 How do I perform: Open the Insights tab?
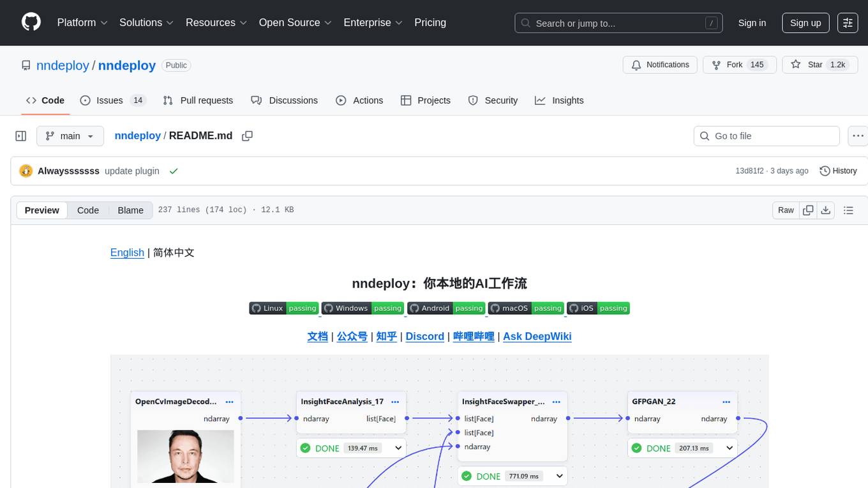click(559, 100)
